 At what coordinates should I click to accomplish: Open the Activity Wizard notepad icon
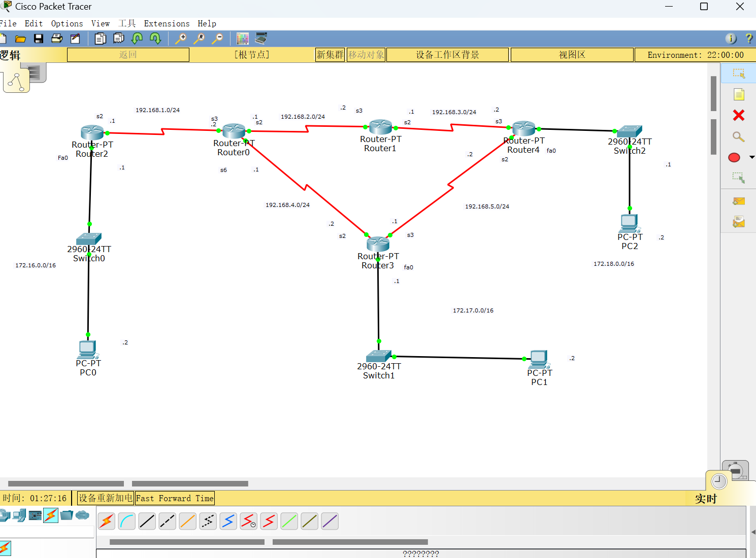[x=75, y=39]
